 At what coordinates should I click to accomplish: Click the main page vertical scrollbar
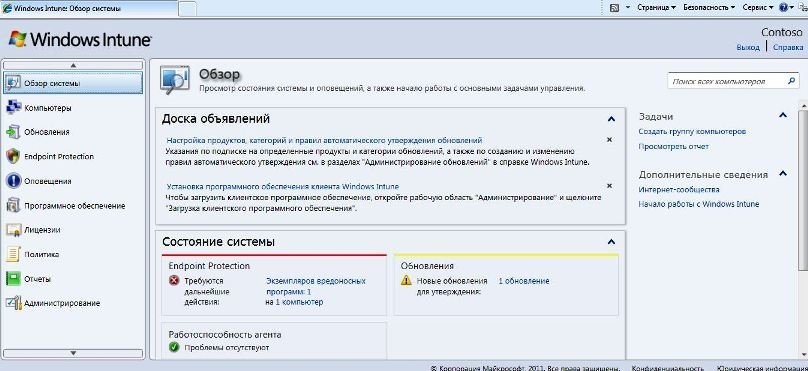(x=803, y=190)
